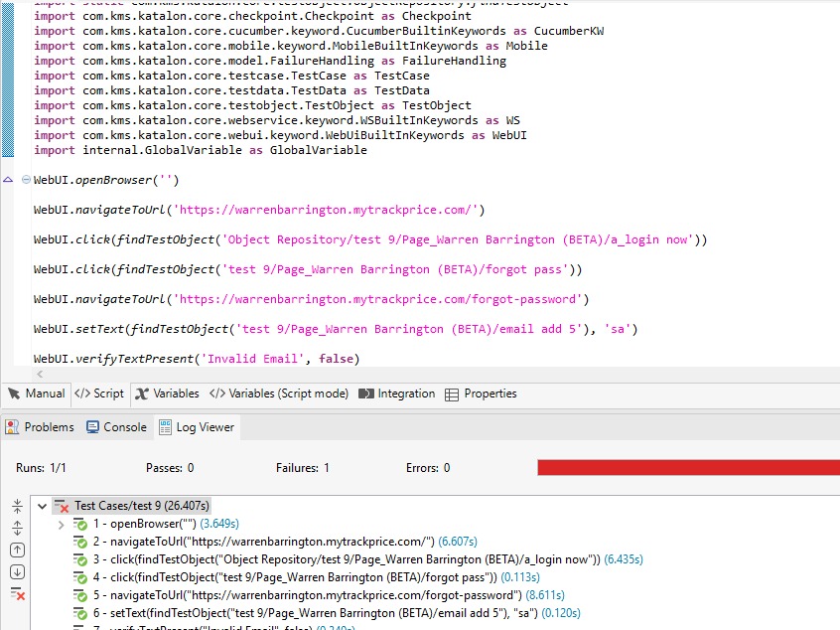
Task: Collapse the Test Cases/test 9 node
Action: (x=42, y=506)
